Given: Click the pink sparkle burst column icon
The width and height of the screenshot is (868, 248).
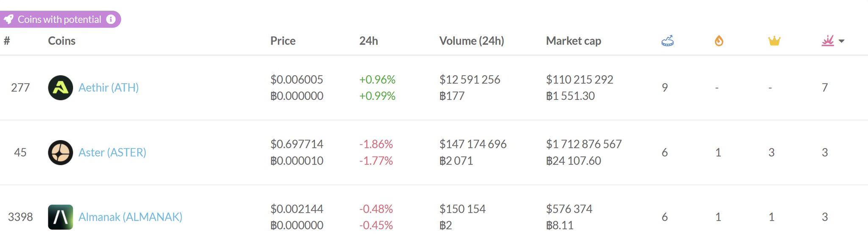Looking at the screenshot, I should pos(827,41).
